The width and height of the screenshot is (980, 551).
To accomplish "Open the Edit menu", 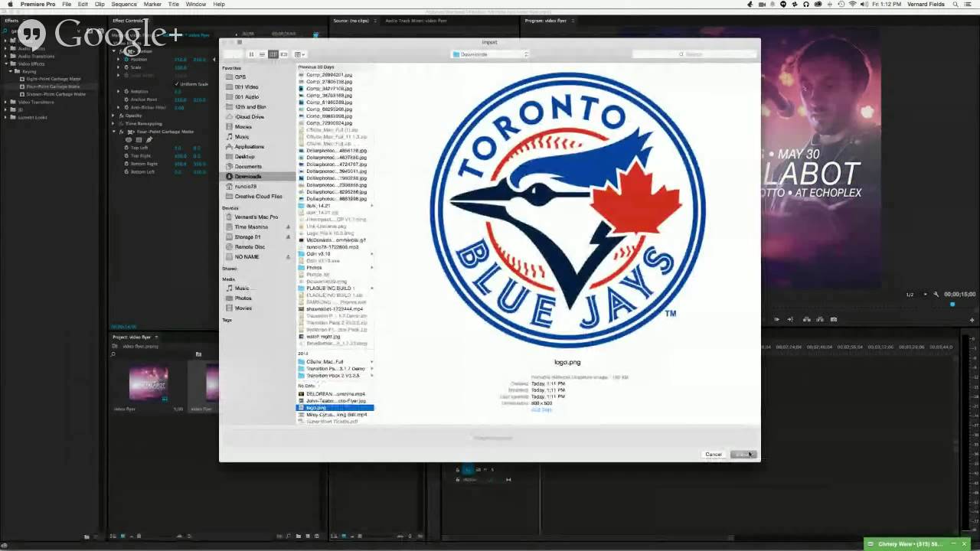I will [83, 5].
